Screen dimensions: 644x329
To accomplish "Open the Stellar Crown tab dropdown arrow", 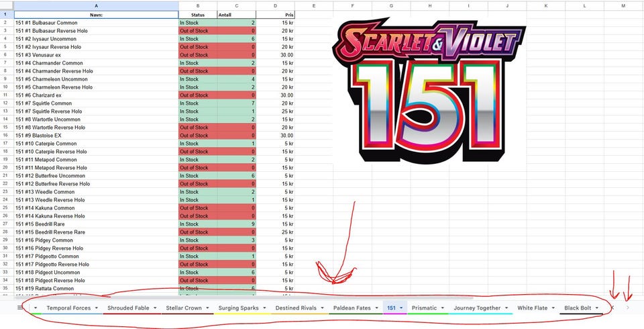I will point(208,308).
